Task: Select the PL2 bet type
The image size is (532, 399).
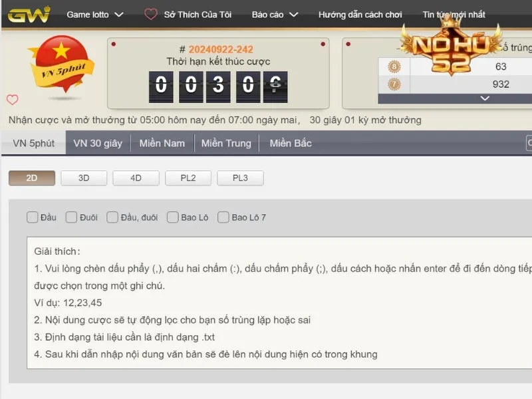Action: coord(188,178)
